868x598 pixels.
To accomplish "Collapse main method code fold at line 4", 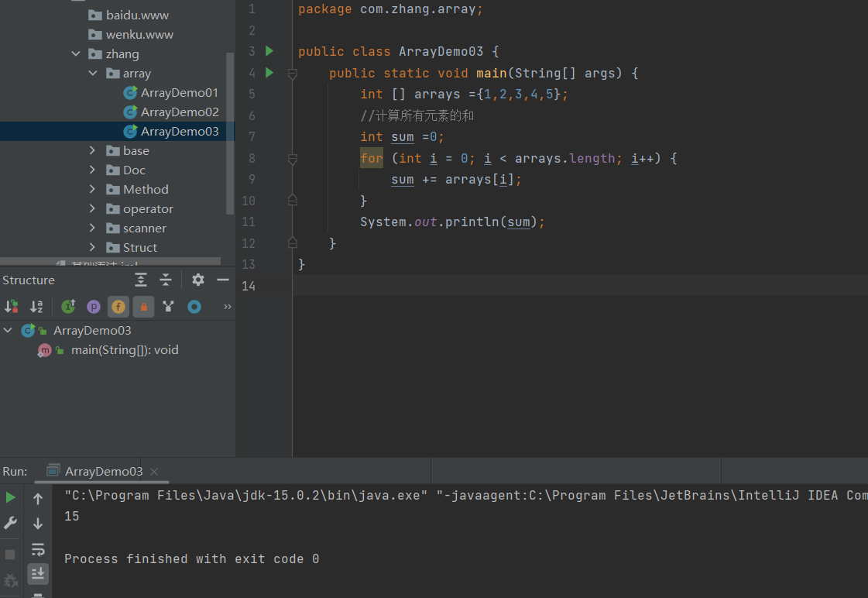I will (x=293, y=73).
